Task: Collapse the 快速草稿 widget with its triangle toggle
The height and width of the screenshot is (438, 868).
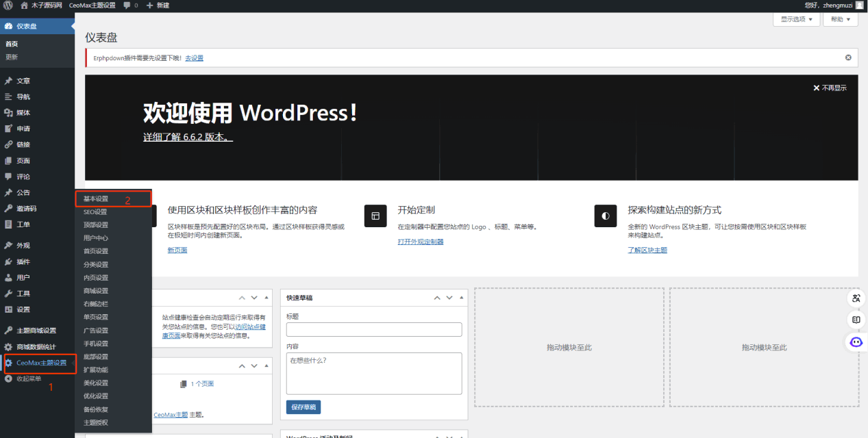Action: 460,298
